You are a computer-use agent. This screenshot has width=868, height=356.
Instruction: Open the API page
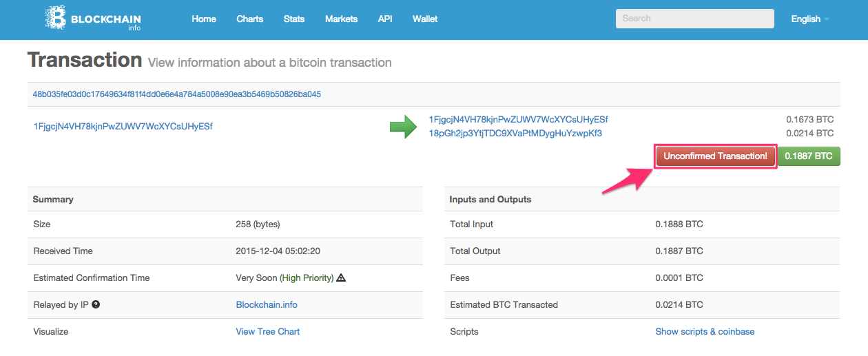click(x=385, y=19)
